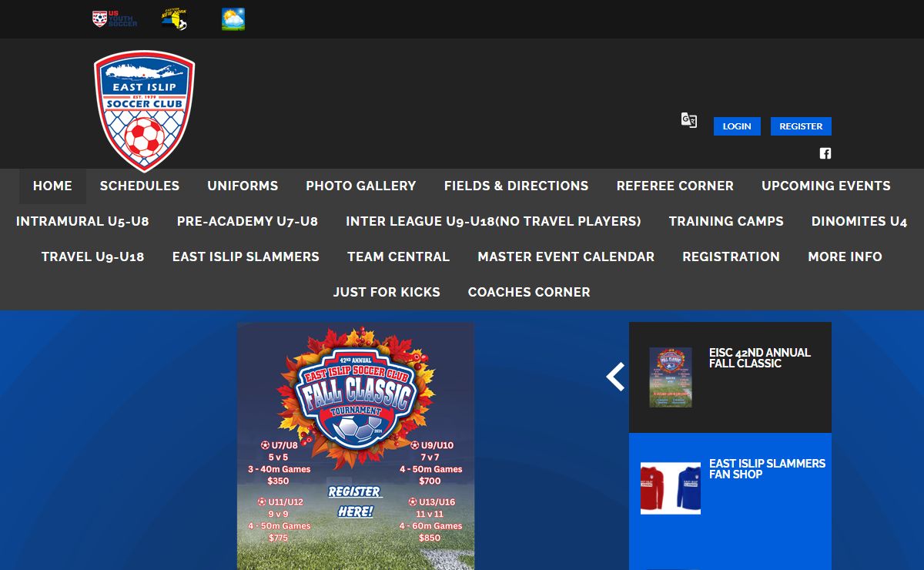Image resolution: width=924 pixels, height=570 pixels.
Task: Click the Fall Classic tournament banner image
Action: [x=356, y=446]
